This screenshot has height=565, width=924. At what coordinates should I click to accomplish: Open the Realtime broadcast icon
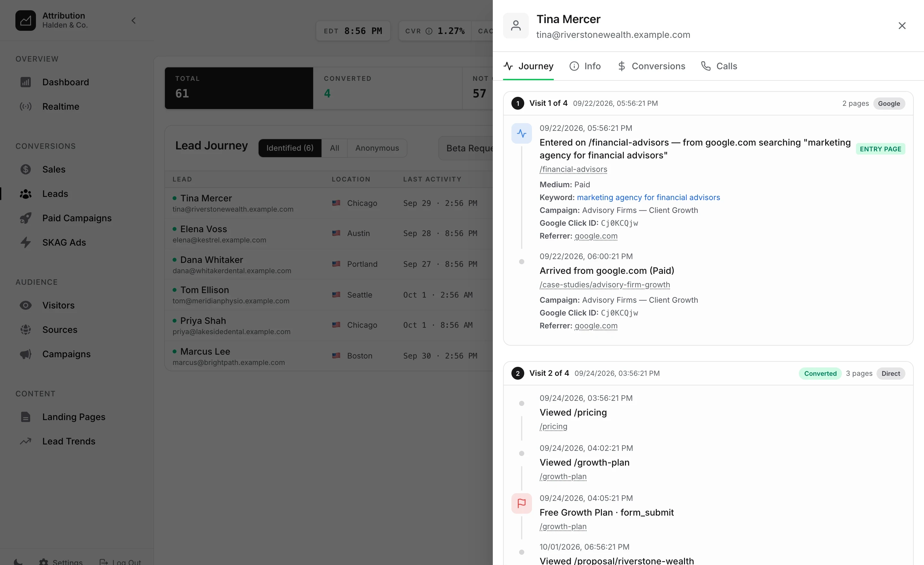pyautogui.click(x=25, y=106)
